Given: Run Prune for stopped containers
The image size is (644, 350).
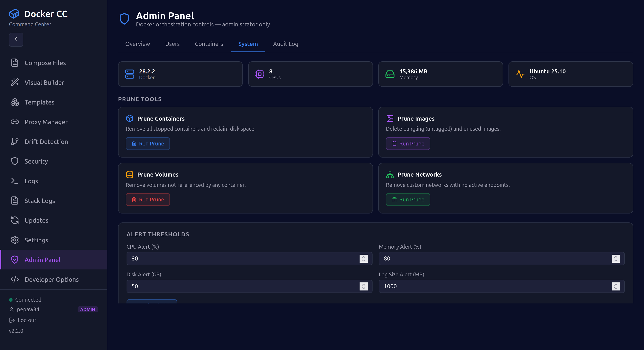Looking at the screenshot, I should pyautogui.click(x=148, y=143).
